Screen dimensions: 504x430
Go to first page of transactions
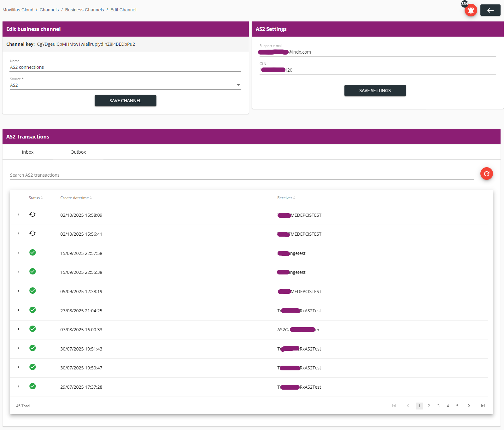point(394,406)
